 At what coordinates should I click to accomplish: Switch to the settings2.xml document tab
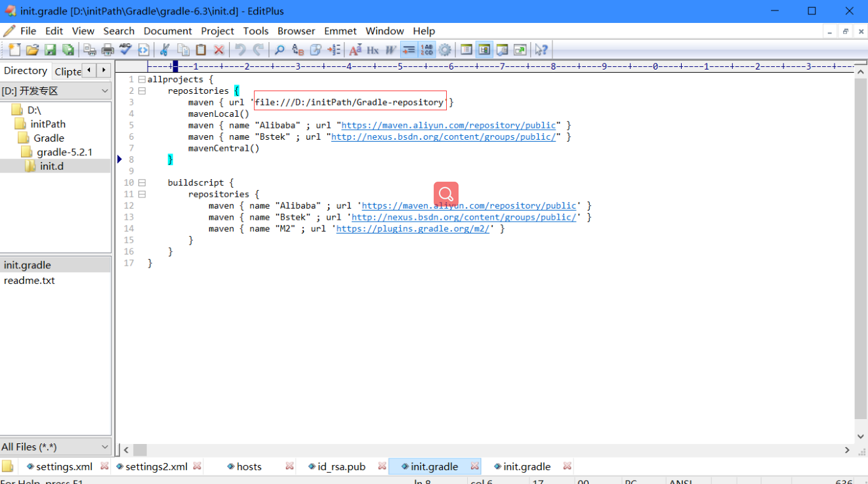pyautogui.click(x=156, y=467)
